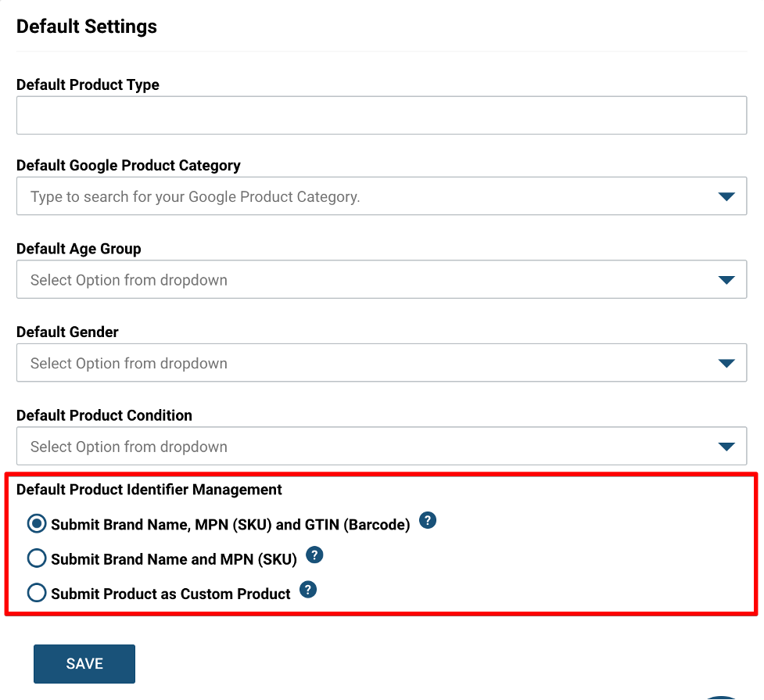This screenshot has width=764, height=700.
Task: Click the Default Gender dropdown arrow
Action: (x=726, y=363)
